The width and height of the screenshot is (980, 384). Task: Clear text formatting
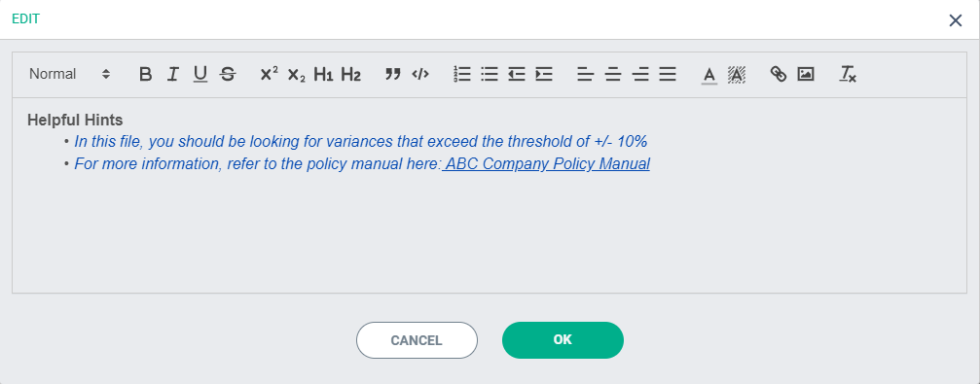tap(848, 74)
